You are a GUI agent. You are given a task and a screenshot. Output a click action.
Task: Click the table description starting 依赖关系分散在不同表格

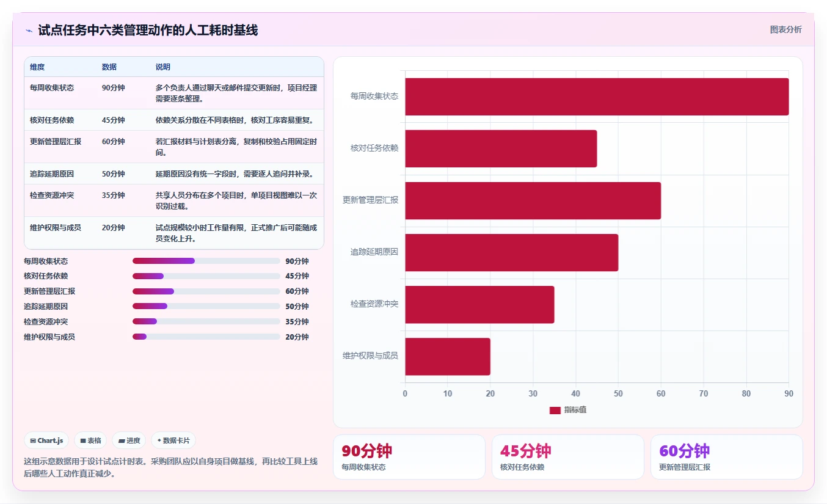coord(235,120)
